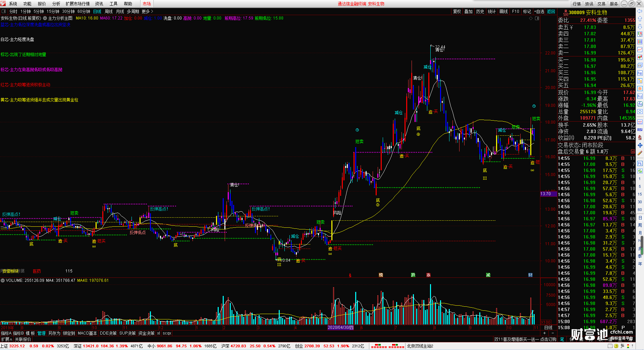
Task: Click the down arrow icon in right sidebar
Action: [x=640, y=26]
